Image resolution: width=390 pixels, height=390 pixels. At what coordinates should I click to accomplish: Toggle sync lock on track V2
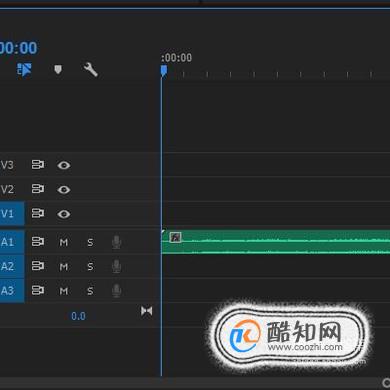pos(38,189)
